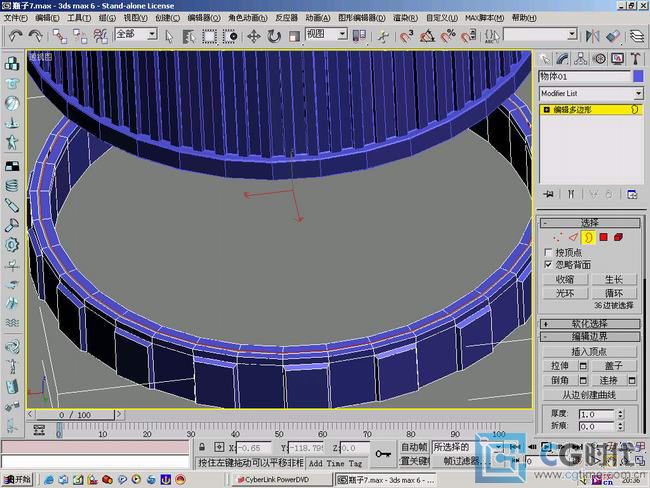Click the object color swatch beside 物体01
Screen dimensions: 650x488
pyautogui.click(x=638, y=76)
